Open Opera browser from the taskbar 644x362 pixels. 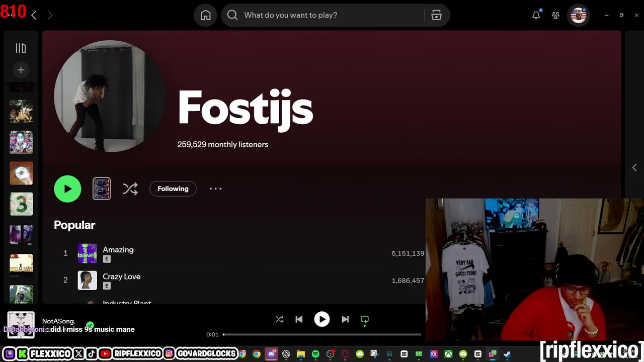[x=345, y=354]
